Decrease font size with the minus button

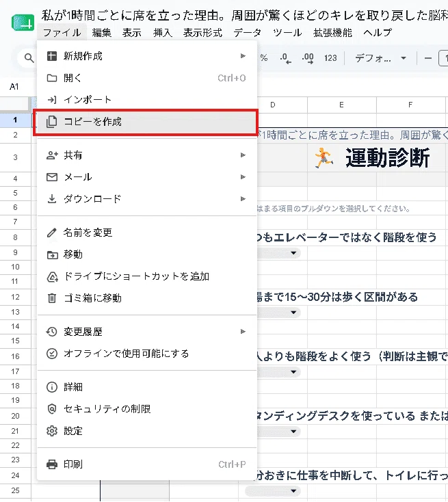coord(428,58)
